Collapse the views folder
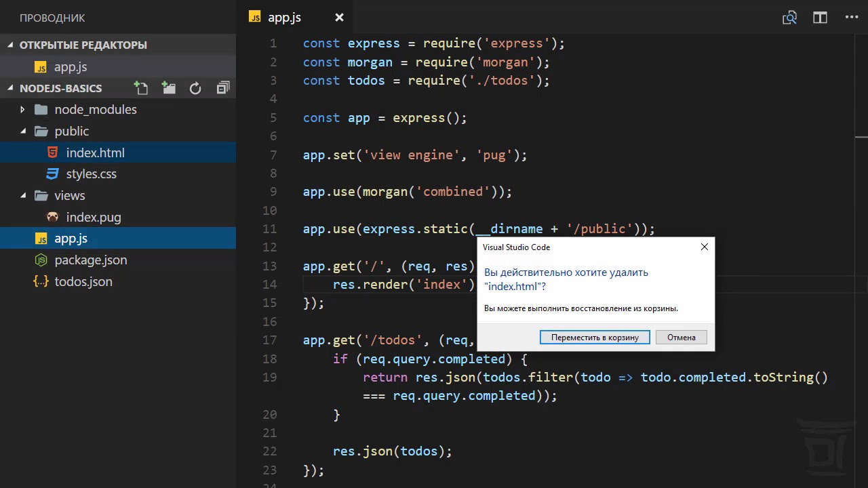Image resolution: width=868 pixels, height=488 pixels. pos(23,196)
